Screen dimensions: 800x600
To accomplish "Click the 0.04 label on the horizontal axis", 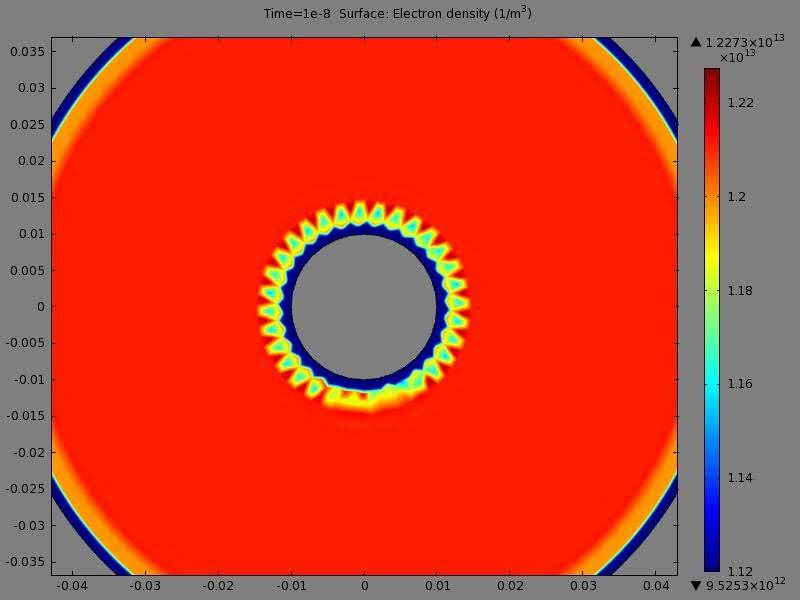I will (656, 585).
